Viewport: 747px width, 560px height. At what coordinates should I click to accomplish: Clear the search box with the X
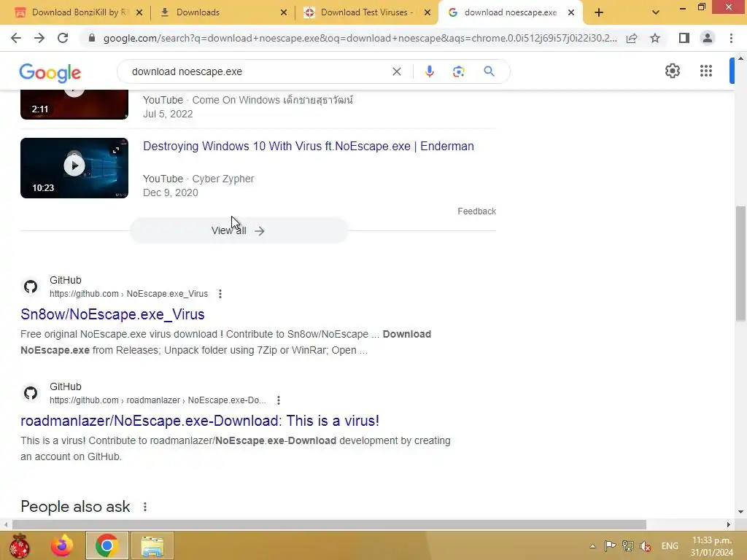coord(396,71)
